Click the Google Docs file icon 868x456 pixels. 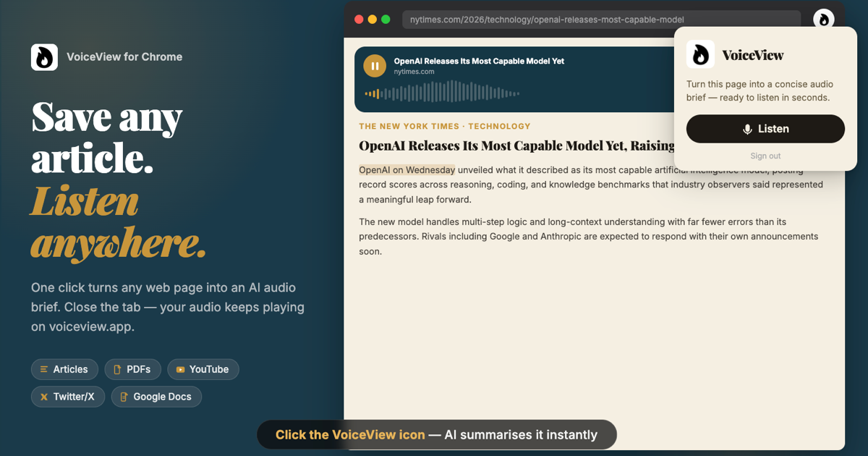tap(127, 397)
